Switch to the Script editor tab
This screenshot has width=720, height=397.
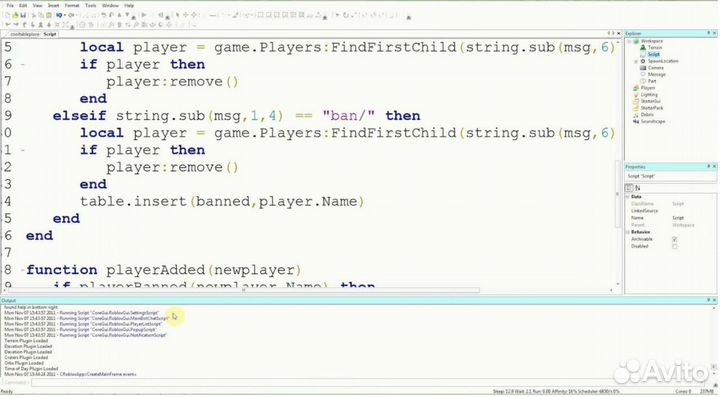point(50,34)
